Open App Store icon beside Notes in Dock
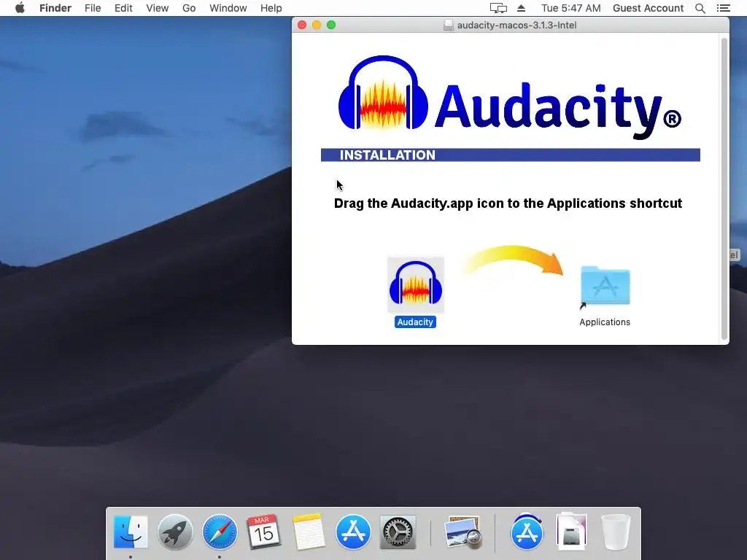The height and width of the screenshot is (560, 747). coord(353,532)
